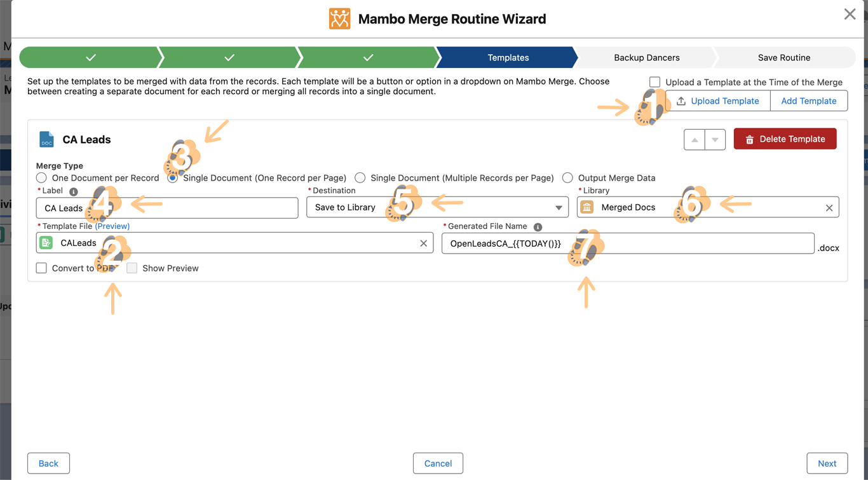Enable Upload a Template at Merge time
Screen dimensions: 868x480
click(654, 82)
